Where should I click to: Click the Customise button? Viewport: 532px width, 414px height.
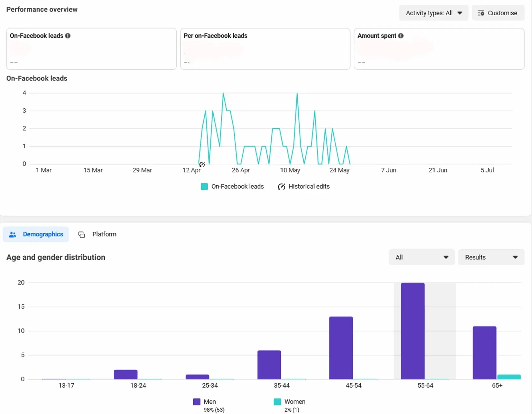[x=498, y=13]
